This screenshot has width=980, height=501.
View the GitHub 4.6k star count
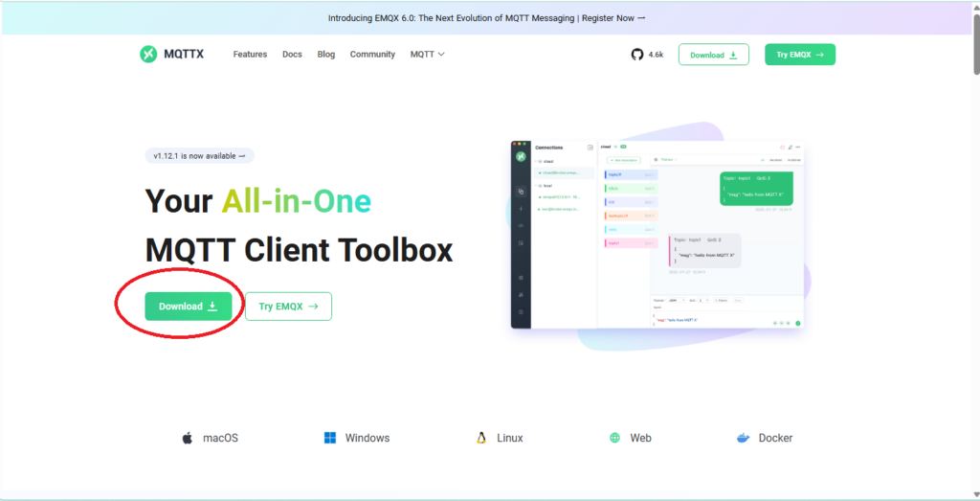656,55
